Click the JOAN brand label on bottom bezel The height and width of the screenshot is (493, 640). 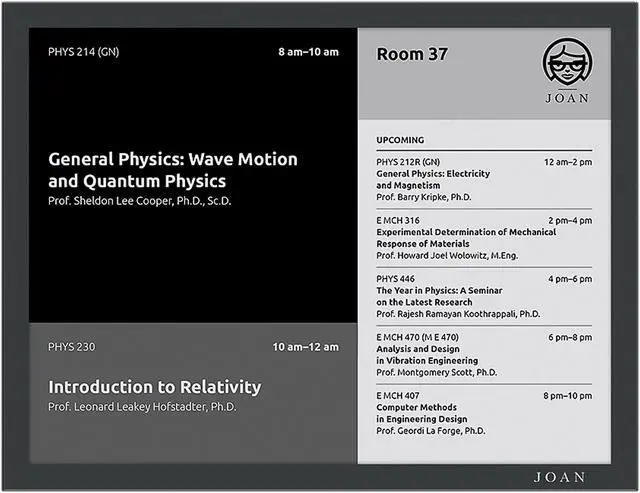coord(559,477)
